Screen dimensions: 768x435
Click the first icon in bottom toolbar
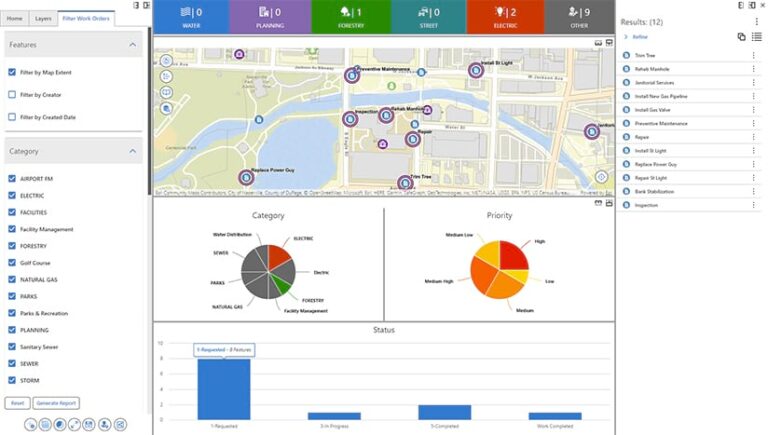point(30,424)
